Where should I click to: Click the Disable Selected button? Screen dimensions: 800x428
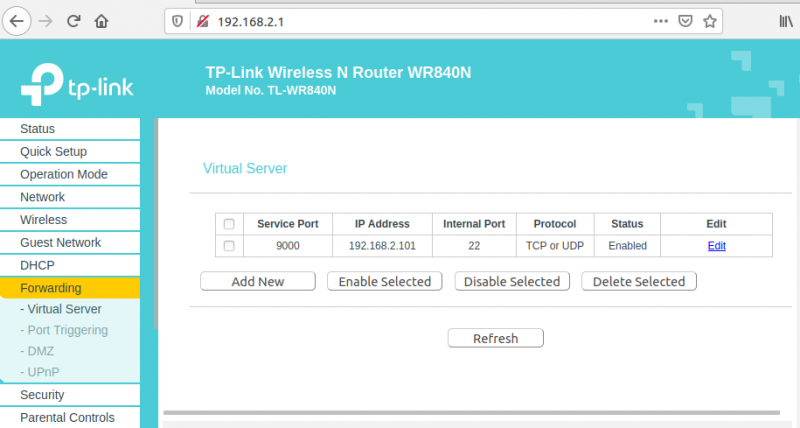(512, 282)
